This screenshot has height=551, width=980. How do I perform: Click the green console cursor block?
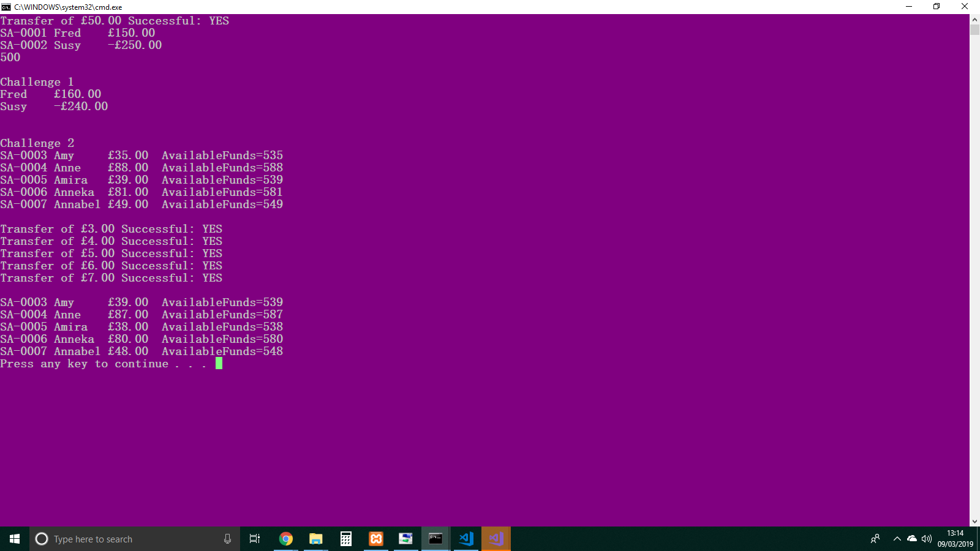pyautogui.click(x=219, y=364)
